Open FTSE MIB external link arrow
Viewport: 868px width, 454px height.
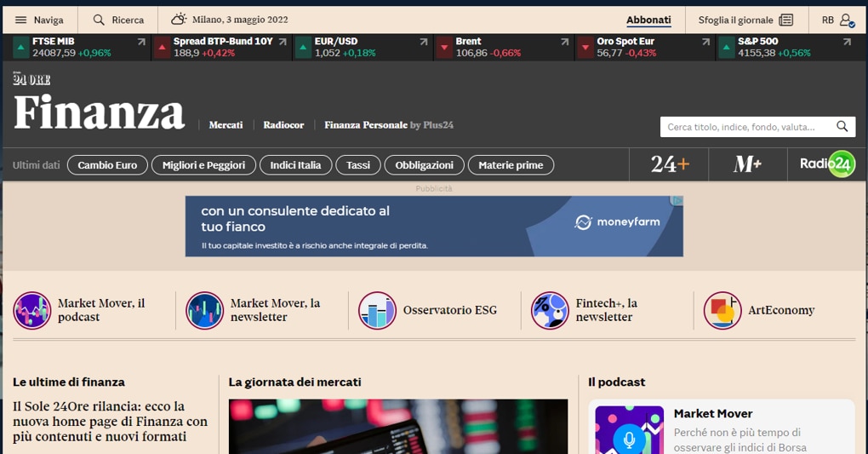141,42
